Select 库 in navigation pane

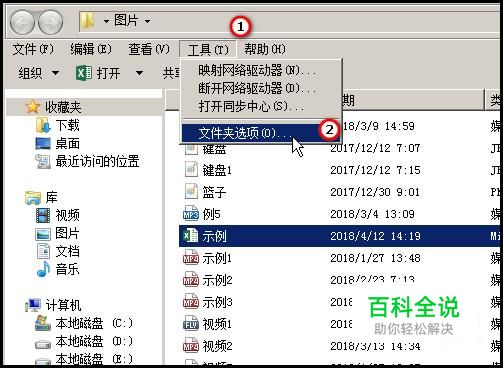[x=51, y=198]
